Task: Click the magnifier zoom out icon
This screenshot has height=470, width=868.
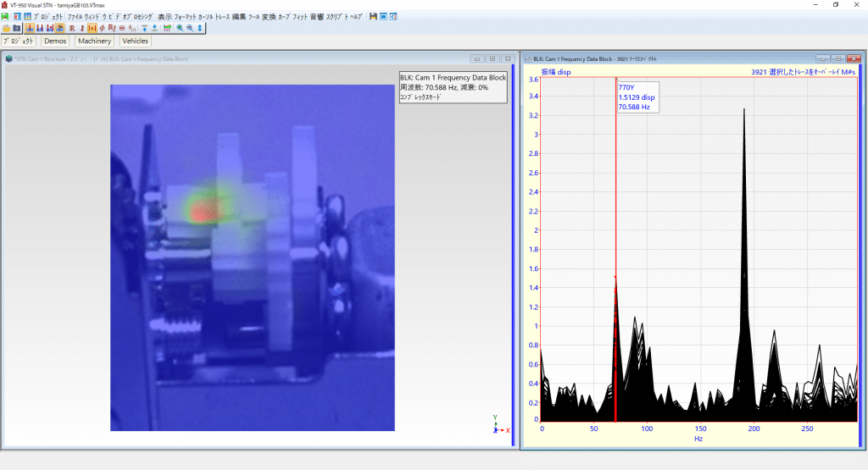Action: pyautogui.click(x=190, y=28)
